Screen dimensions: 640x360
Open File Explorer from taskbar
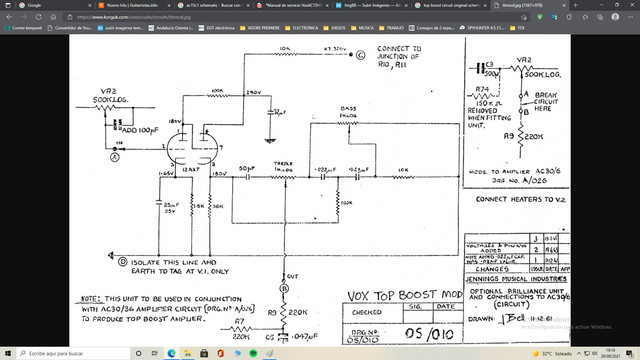click(188, 353)
